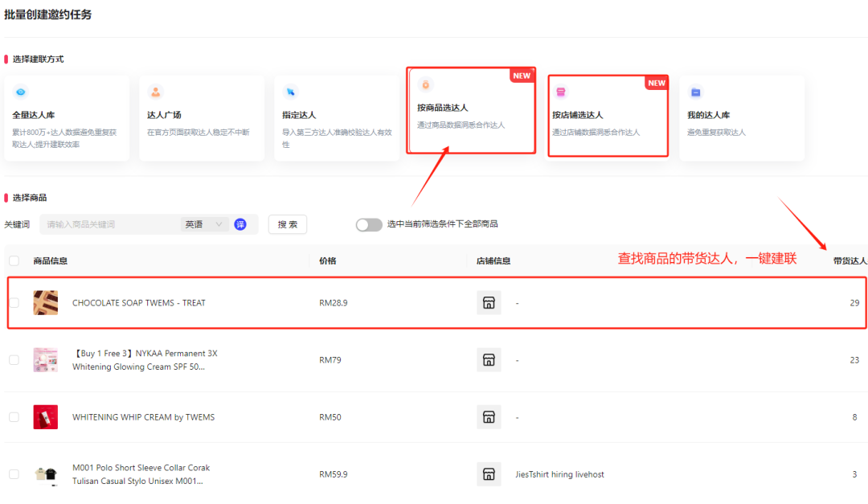Click the 按店铺选达人 card icon
The image size is (868, 504).
(x=561, y=92)
